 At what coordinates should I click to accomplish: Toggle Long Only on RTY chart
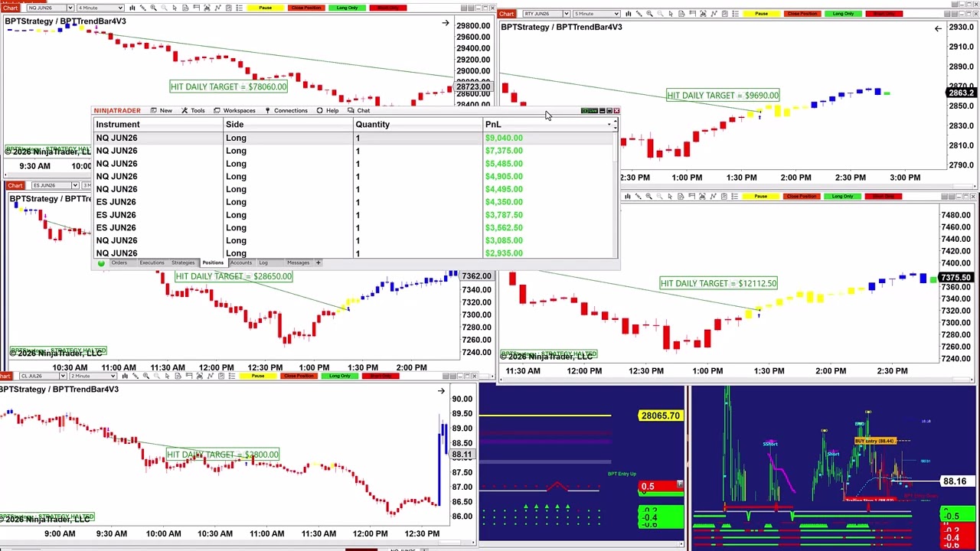click(x=843, y=14)
